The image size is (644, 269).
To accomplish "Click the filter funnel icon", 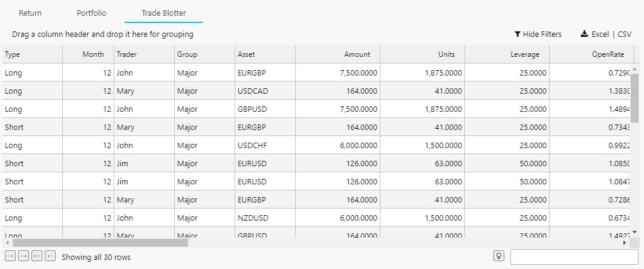I will click(x=518, y=34).
